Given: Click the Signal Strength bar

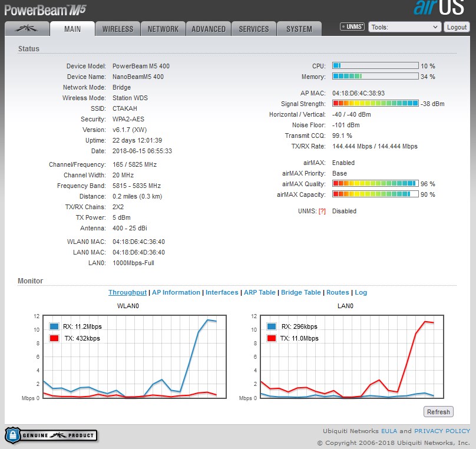Looking at the screenshot, I should 375,103.
